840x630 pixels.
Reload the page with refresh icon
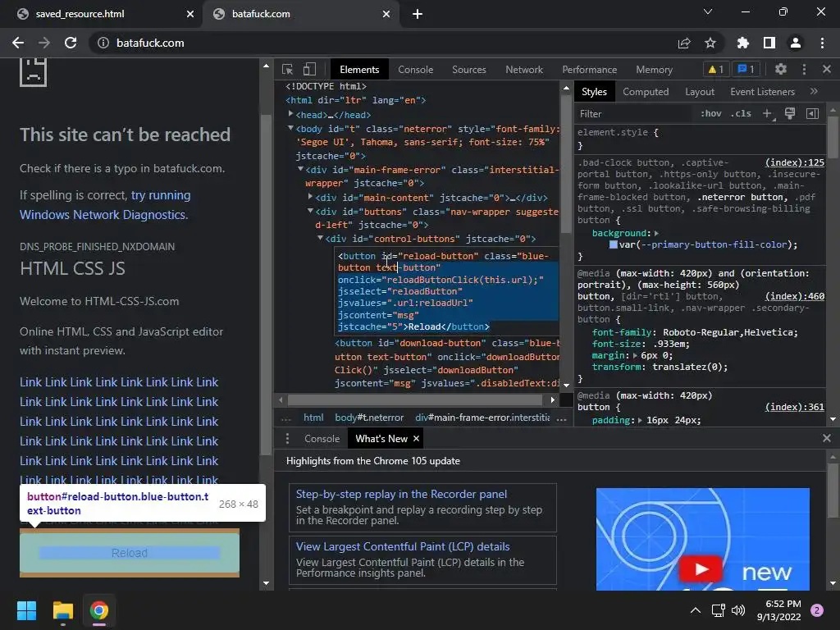pyautogui.click(x=71, y=43)
